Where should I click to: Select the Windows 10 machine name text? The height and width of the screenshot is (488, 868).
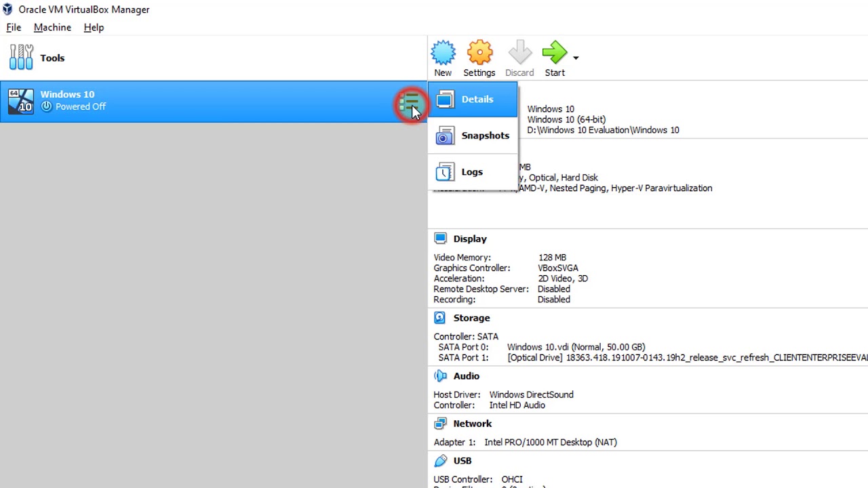67,94
